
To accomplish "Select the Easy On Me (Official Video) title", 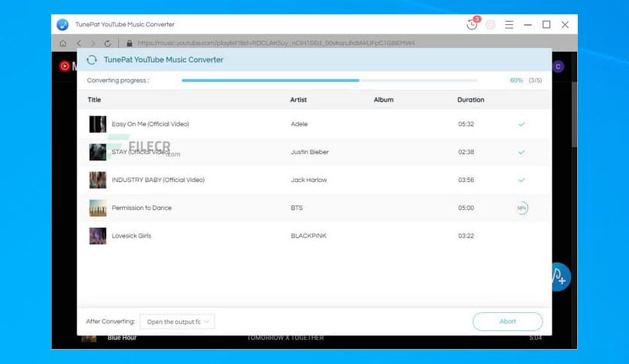I will tap(150, 124).
